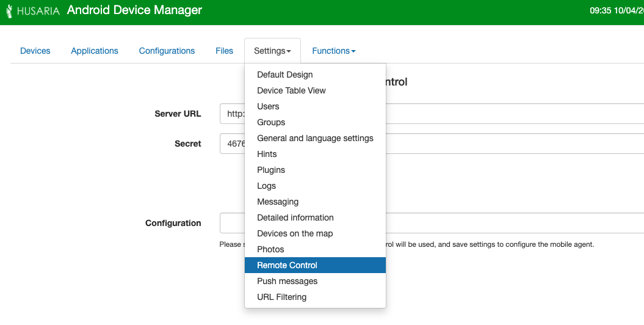The height and width of the screenshot is (325, 644).
Task: Open Devices on the map
Action: pyautogui.click(x=315, y=233)
